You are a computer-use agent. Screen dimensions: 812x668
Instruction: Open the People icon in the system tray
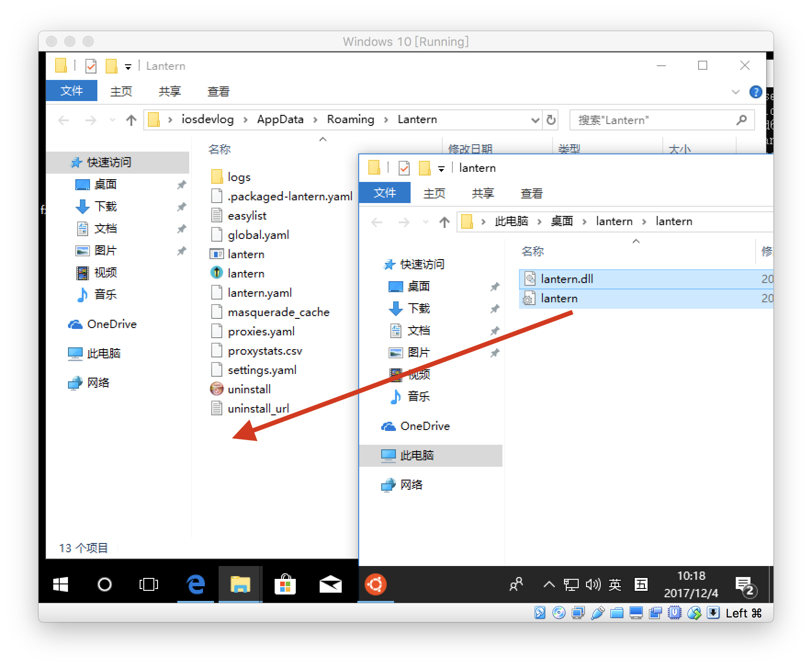(516, 584)
